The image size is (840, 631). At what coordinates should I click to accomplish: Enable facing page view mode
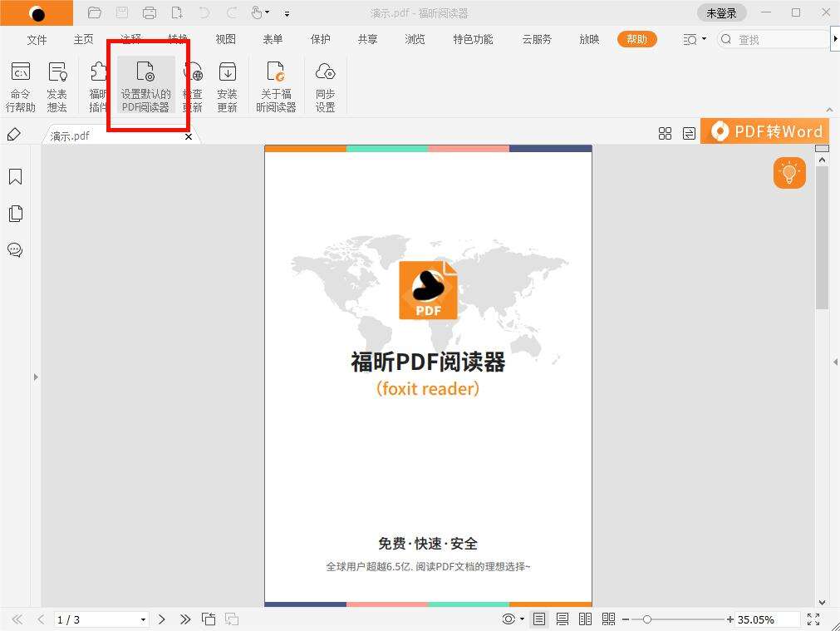coord(585,619)
